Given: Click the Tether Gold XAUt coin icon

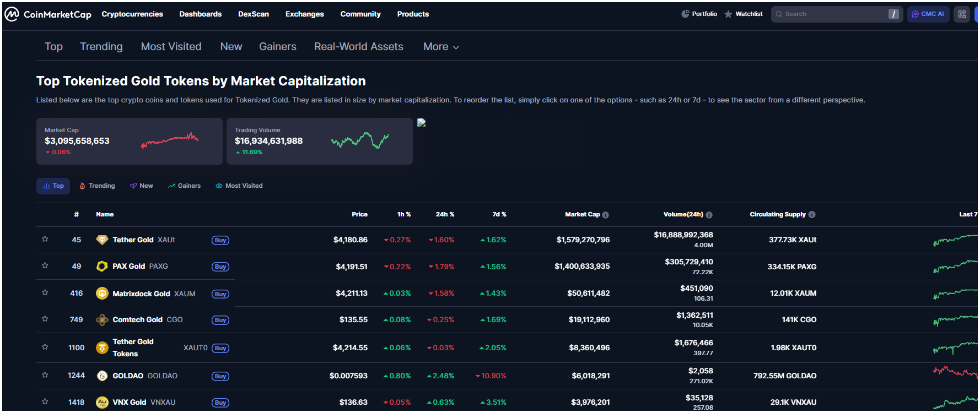Looking at the screenshot, I should tap(102, 240).
